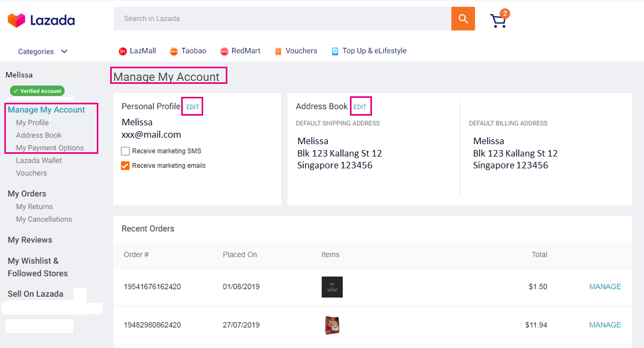
Task: Select Manage My Account in sidebar
Action: (46, 110)
